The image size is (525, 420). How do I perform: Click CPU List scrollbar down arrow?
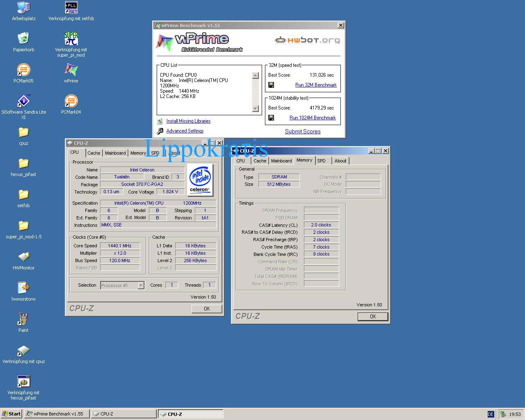pos(256,109)
